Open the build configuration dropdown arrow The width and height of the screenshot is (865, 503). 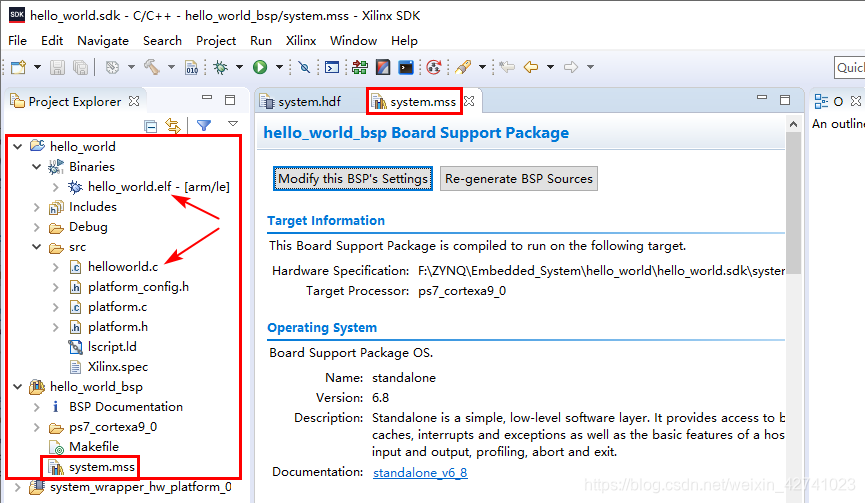(131, 67)
